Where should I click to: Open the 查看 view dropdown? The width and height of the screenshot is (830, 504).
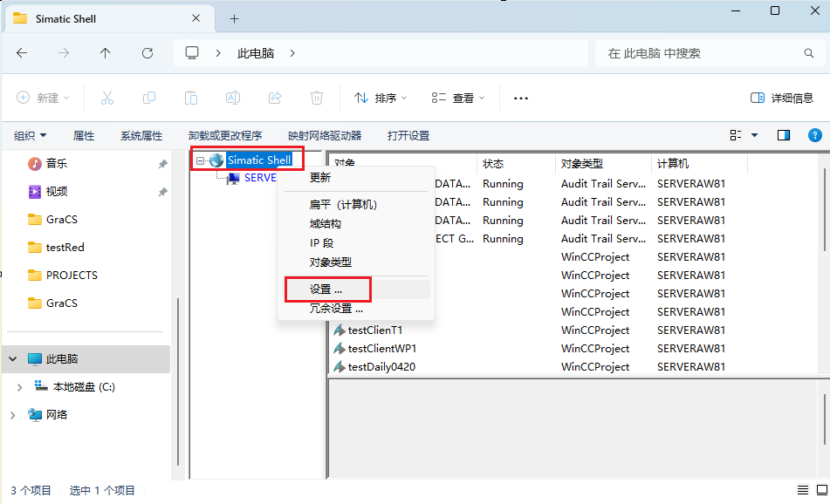coord(458,98)
